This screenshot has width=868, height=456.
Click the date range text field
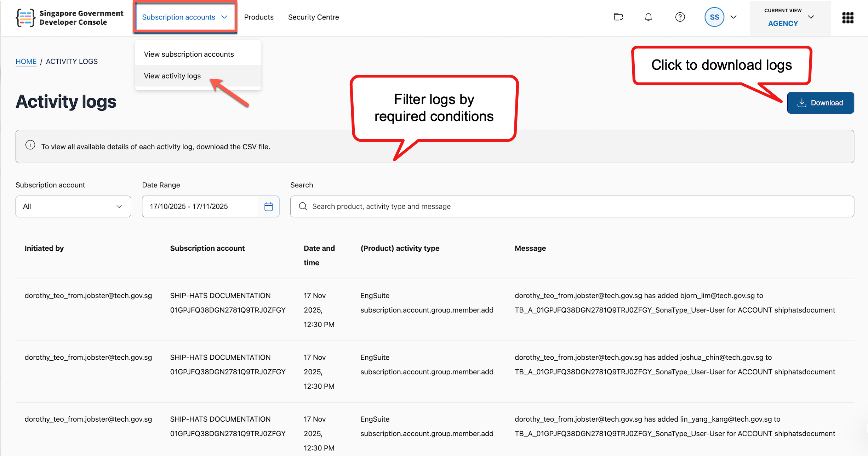[x=200, y=206]
